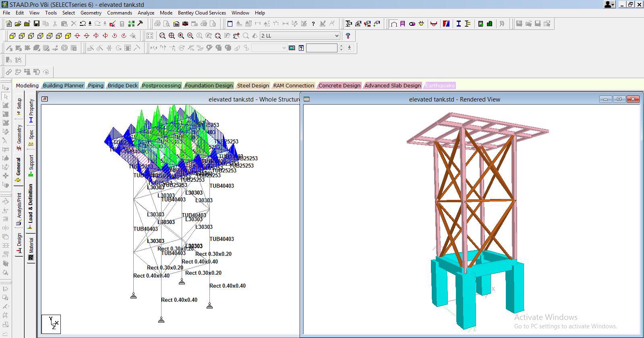Open the Geometry vertical page tab

tap(19, 137)
